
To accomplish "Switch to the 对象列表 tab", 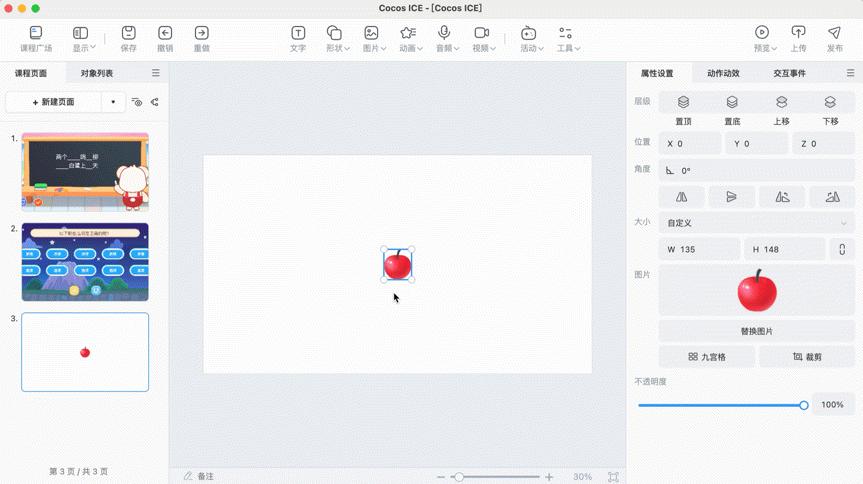I will click(x=97, y=73).
